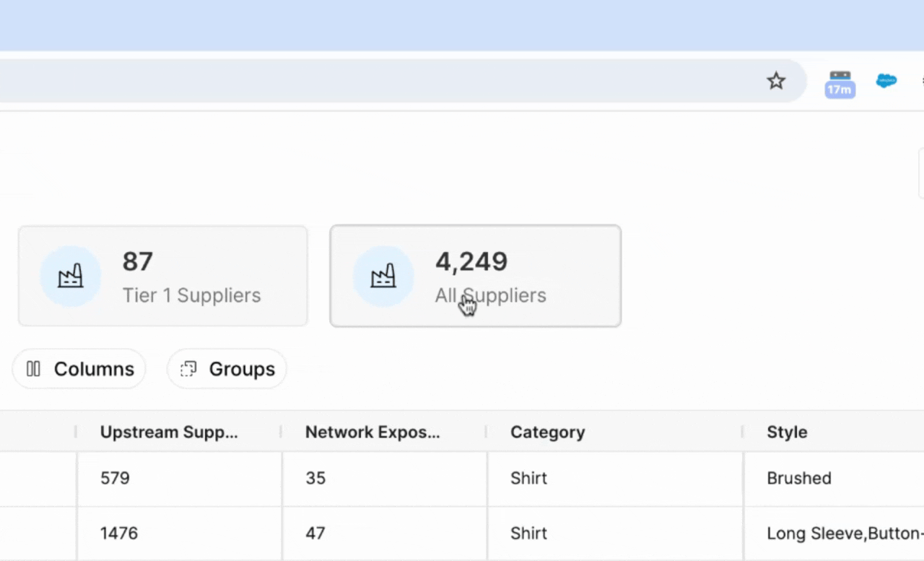
Task: Click the factory icon on Tier 1 Suppliers
Action: point(70,276)
